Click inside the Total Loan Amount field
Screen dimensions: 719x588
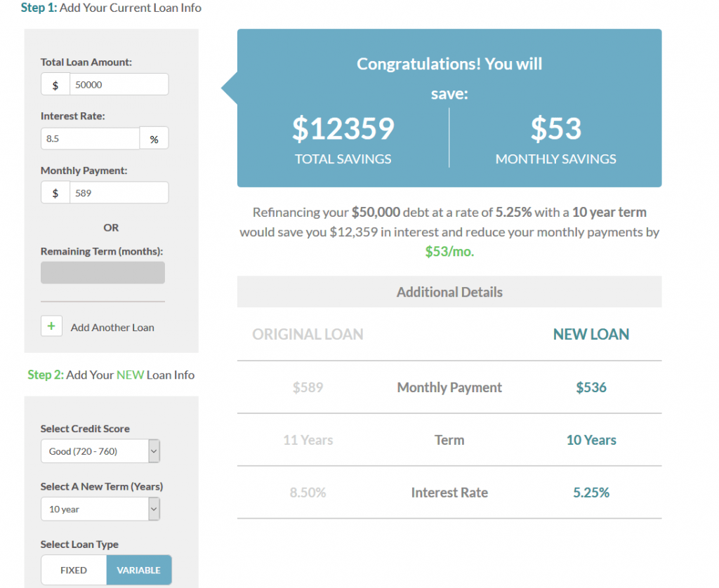(x=118, y=83)
